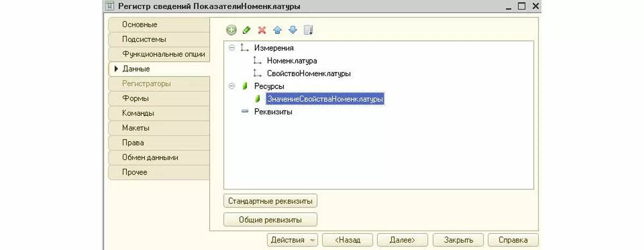Select the Реквизиты tree node
644x250 pixels.
273,112
